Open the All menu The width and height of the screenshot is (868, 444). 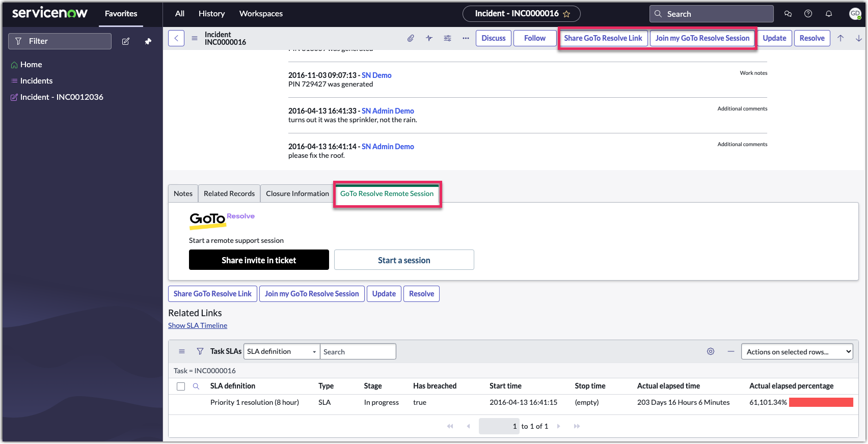180,14
